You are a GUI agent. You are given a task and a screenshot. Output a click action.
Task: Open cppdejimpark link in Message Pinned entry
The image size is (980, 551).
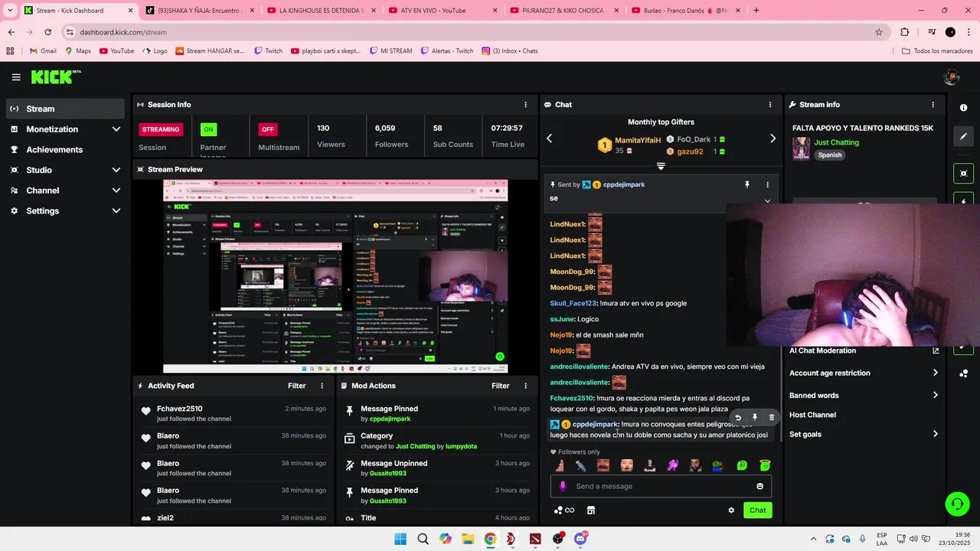tap(390, 419)
